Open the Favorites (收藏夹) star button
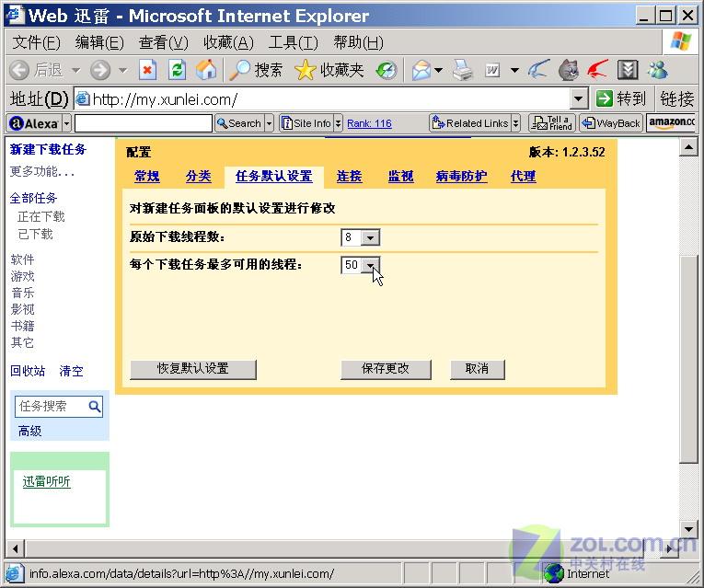 click(x=329, y=70)
